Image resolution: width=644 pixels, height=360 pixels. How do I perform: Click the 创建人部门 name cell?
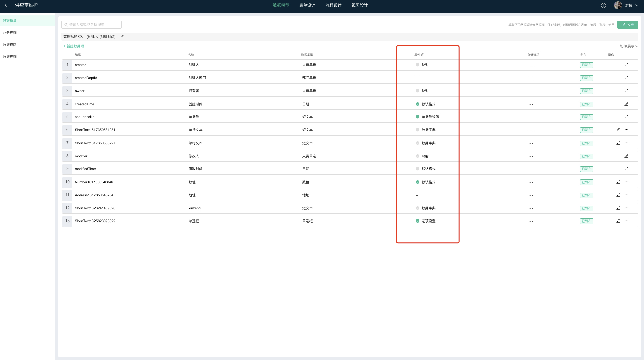pyautogui.click(x=197, y=78)
